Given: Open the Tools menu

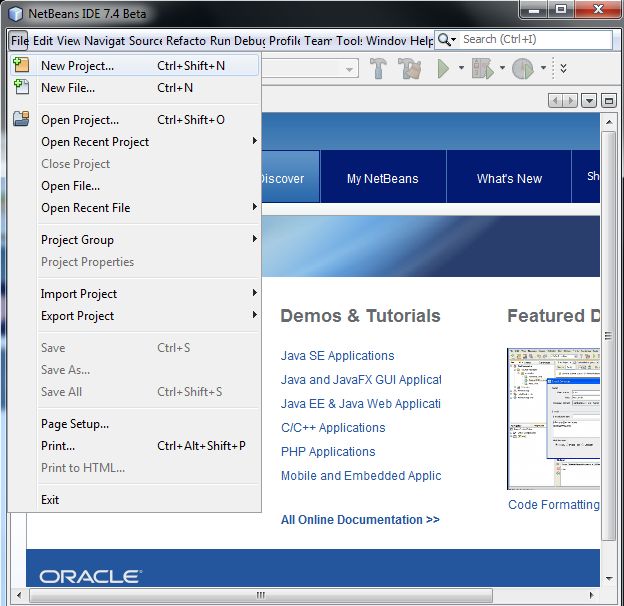Looking at the screenshot, I should 349,41.
